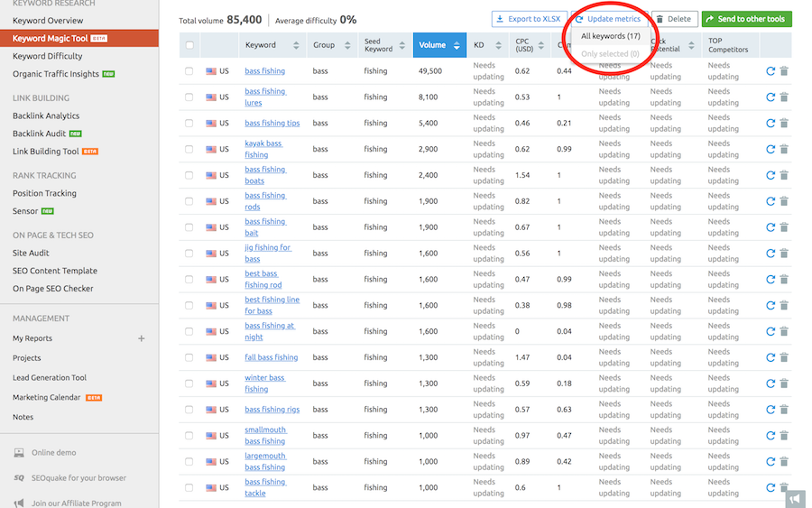Open Backlink Analytics in sidebar

click(46, 116)
